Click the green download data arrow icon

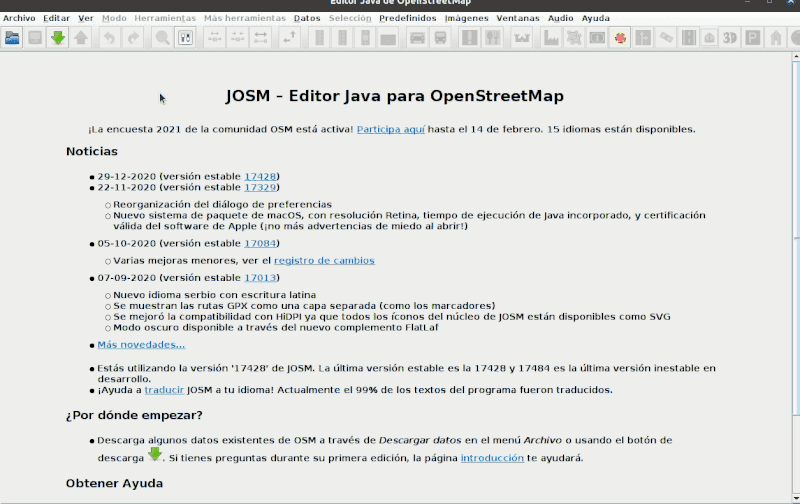click(x=58, y=38)
